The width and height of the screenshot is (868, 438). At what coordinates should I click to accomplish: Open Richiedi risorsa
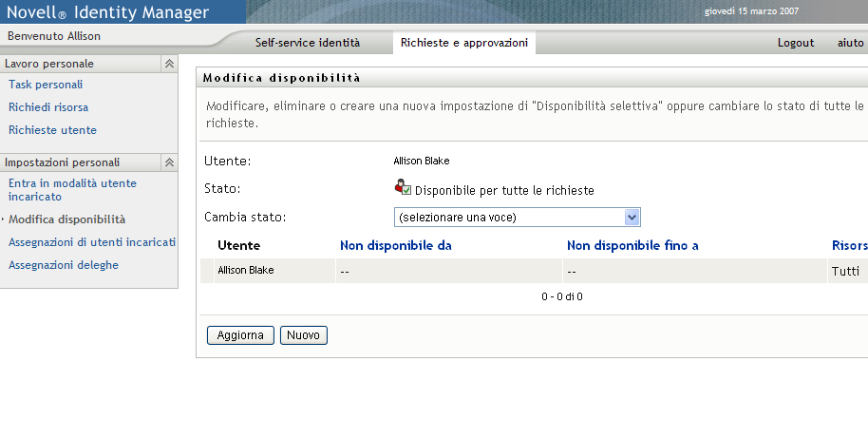(48, 106)
